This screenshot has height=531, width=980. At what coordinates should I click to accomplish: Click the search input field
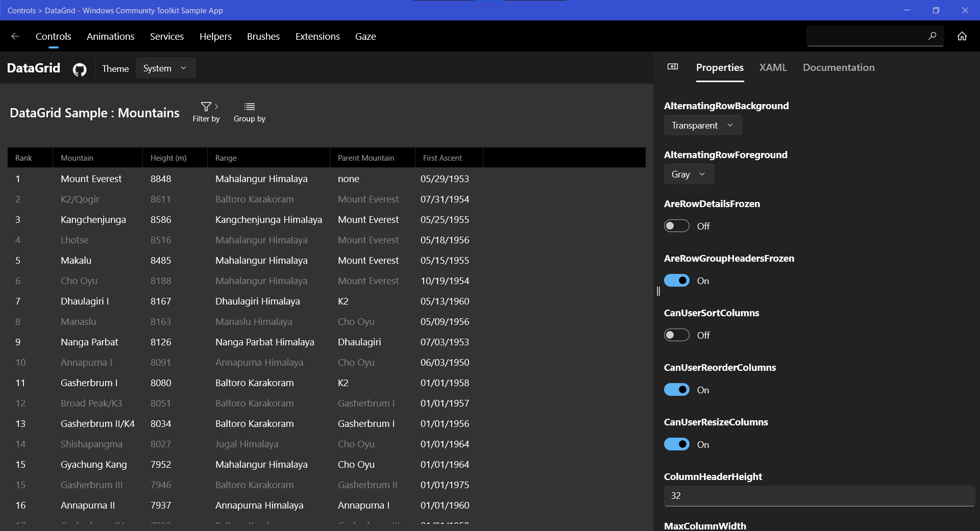tap(875, 36)
